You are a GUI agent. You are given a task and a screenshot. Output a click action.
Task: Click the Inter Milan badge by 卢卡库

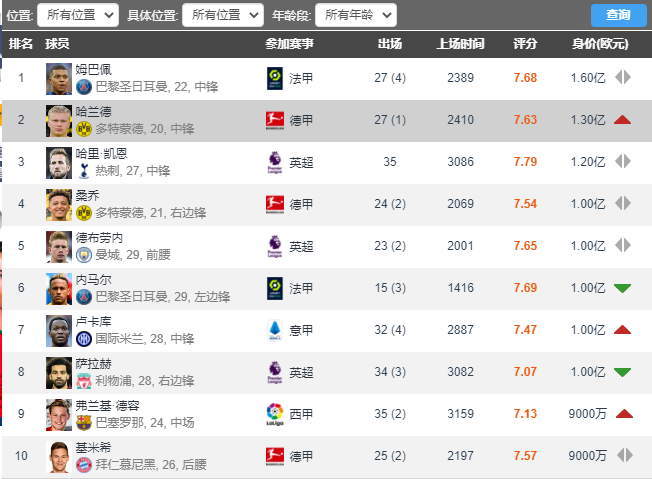coord(84,339)
